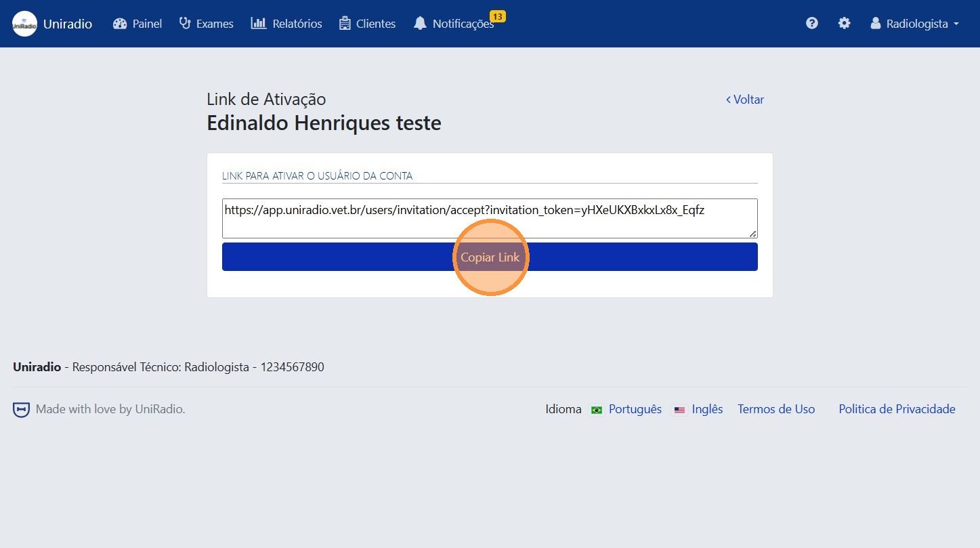Open settings with the gear icon

click(x=844, y=22)
